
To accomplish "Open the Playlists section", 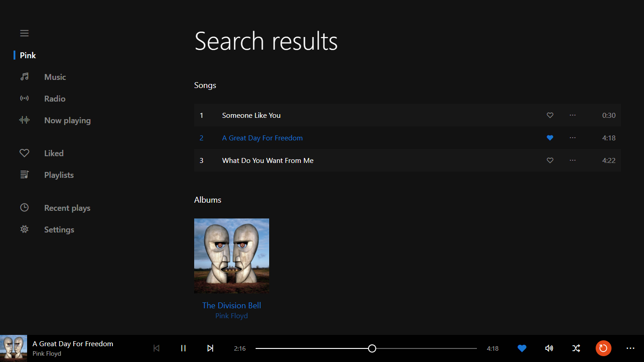I will 59,175.
